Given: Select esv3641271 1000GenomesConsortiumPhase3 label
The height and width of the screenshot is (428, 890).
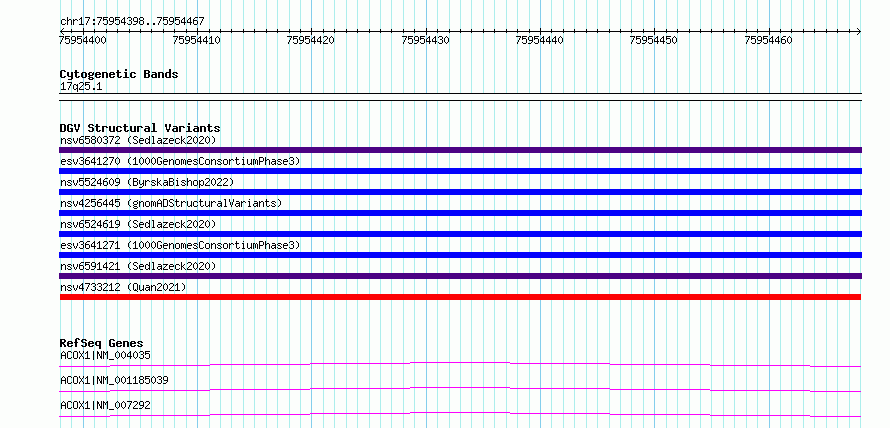Looking at the screenshot, I should point(180,245).
